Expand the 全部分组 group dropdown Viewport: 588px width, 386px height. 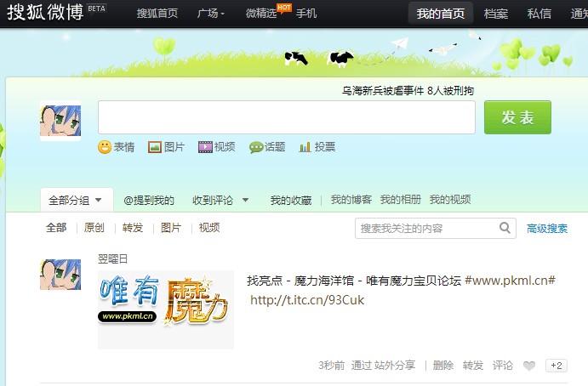coord(99,201)
